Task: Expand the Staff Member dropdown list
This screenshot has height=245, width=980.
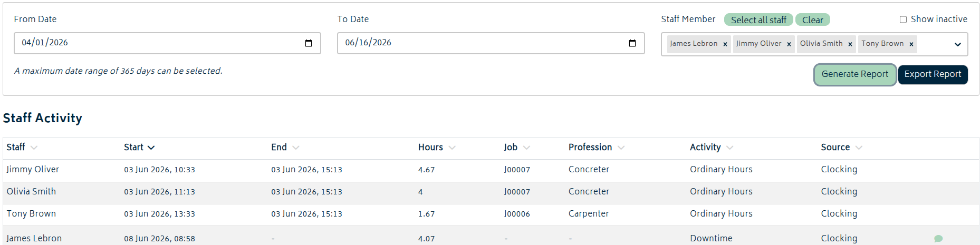Action: (x=958, y=44)
